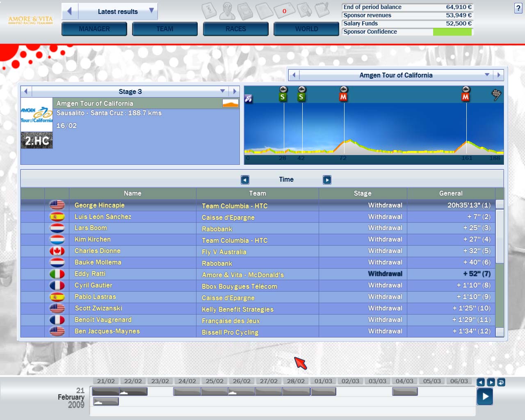This screenshot has height=420, width=525.
Task: Click the magnifying glass search icon
Action: tap(304, 10)
